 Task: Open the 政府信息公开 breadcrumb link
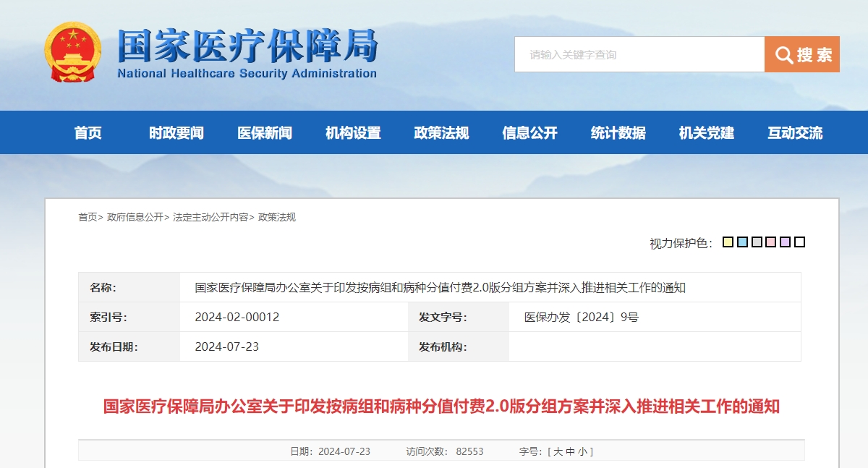point(135,216)
